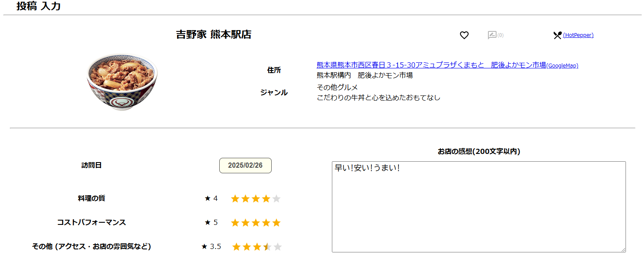Open the (GoogleMap) link
This screenshot has height=261, width=644.
[562, 66]
